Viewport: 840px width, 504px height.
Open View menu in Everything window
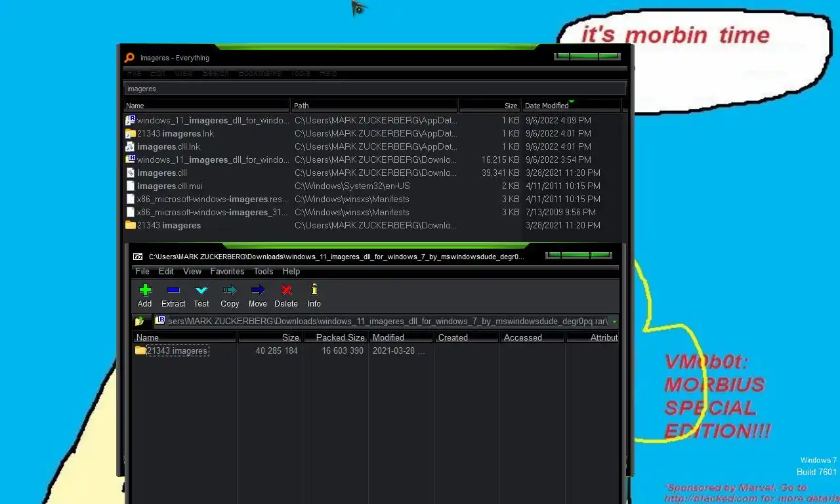(184, 73)
